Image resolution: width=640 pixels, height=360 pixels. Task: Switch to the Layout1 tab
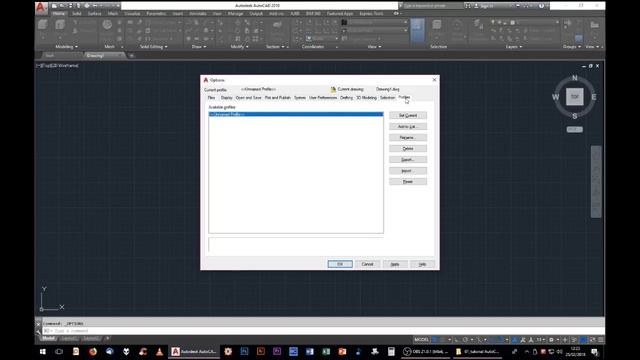coord(69,339)
